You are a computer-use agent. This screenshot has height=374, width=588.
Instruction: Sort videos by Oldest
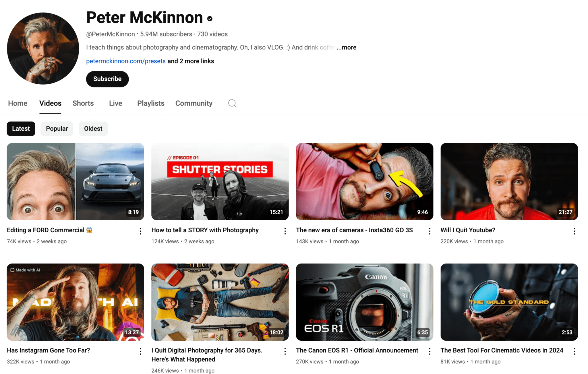click(93, 128)
